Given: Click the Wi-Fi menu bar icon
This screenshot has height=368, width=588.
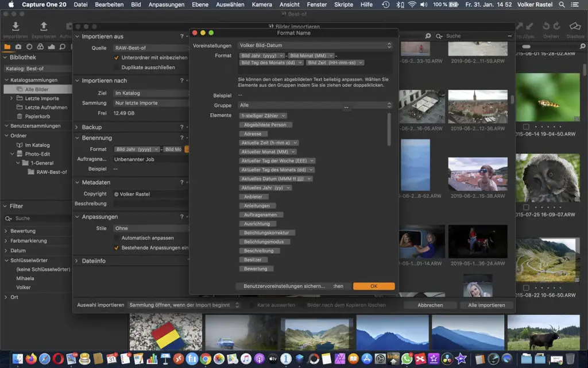Looking at the screenshot, I should coord(412,5).
